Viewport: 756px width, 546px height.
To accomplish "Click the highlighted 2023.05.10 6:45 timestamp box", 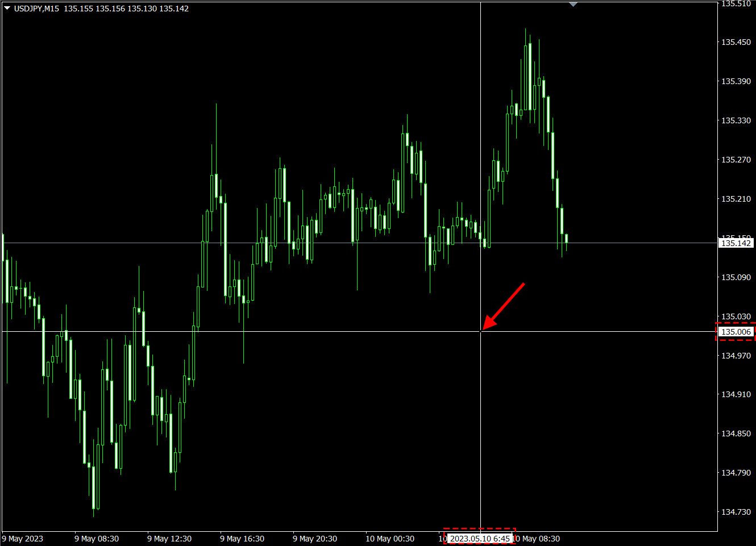I will click(480, 538).
